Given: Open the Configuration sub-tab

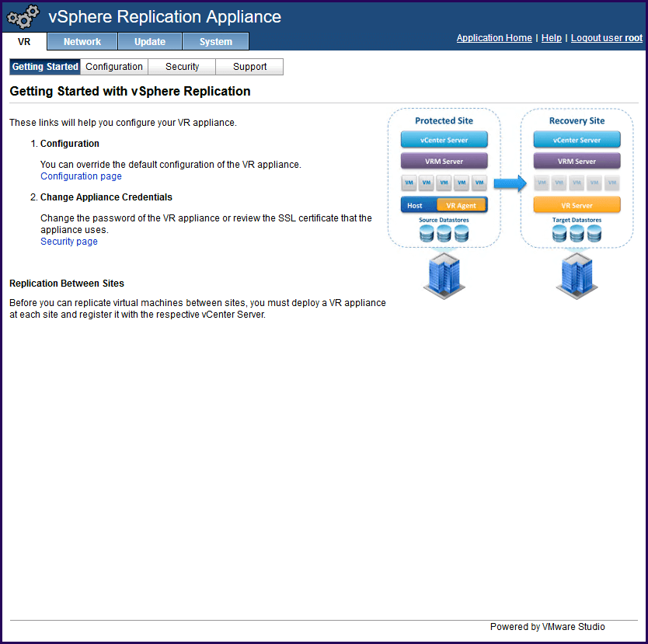Looking at the screenshot, I should (114, 67).
